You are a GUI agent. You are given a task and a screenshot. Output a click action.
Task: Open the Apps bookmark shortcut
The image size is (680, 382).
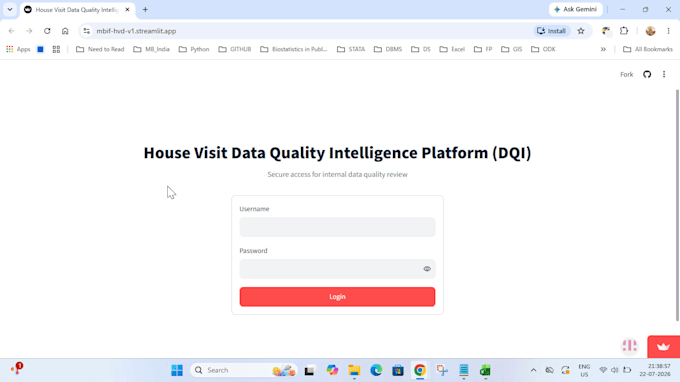(18, 49)
